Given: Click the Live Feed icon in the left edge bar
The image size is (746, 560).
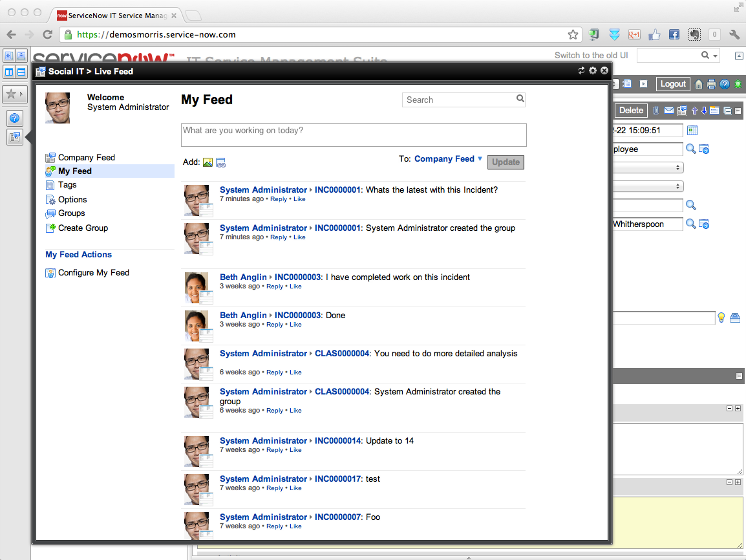Looking at the screenshot, I should click(15, 138).
